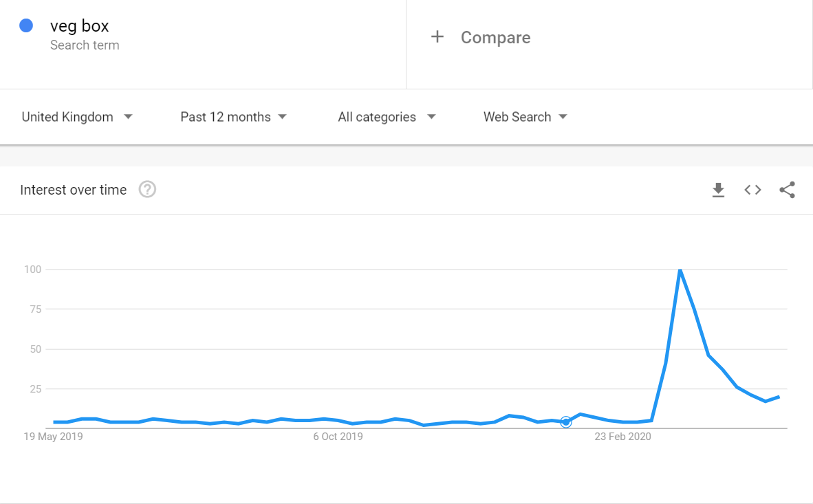813x504 pixels.
Task: Open the United Kingdom region dropdown
Action: point(77,117)
